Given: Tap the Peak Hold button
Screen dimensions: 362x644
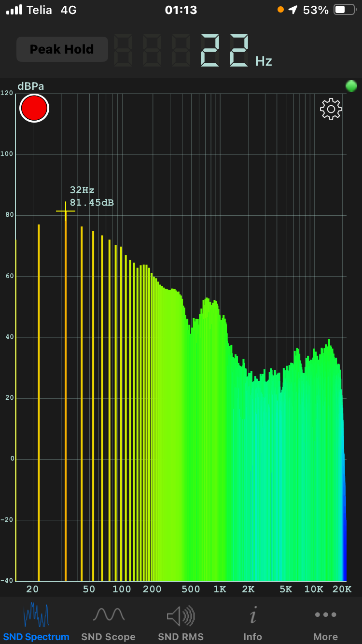Looking at the screenshot, I should point(62,49).
